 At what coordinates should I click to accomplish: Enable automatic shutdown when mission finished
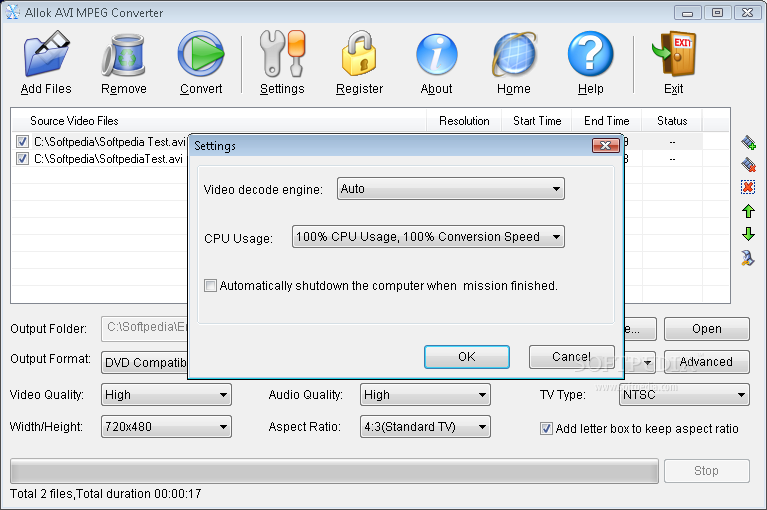tap(210, 286)
